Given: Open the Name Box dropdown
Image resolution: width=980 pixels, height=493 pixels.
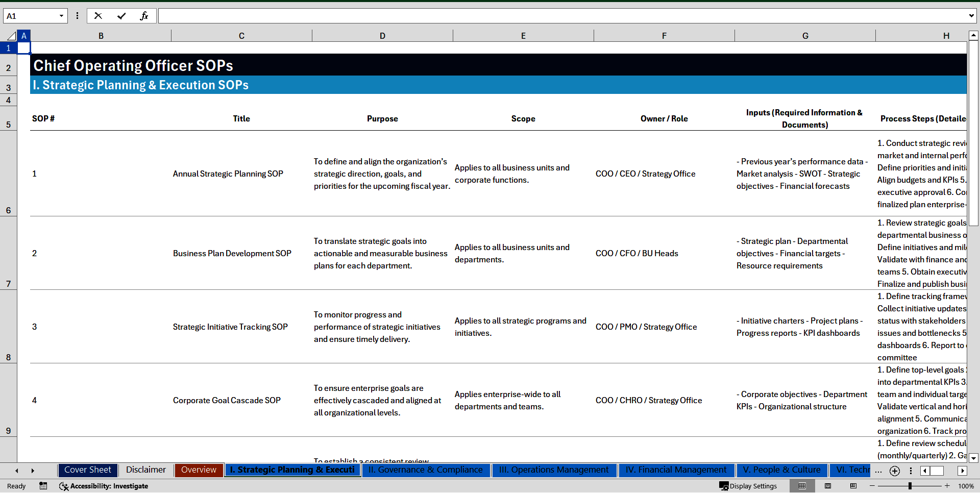Looking at the screenshot, I should (x=61, y=16).
